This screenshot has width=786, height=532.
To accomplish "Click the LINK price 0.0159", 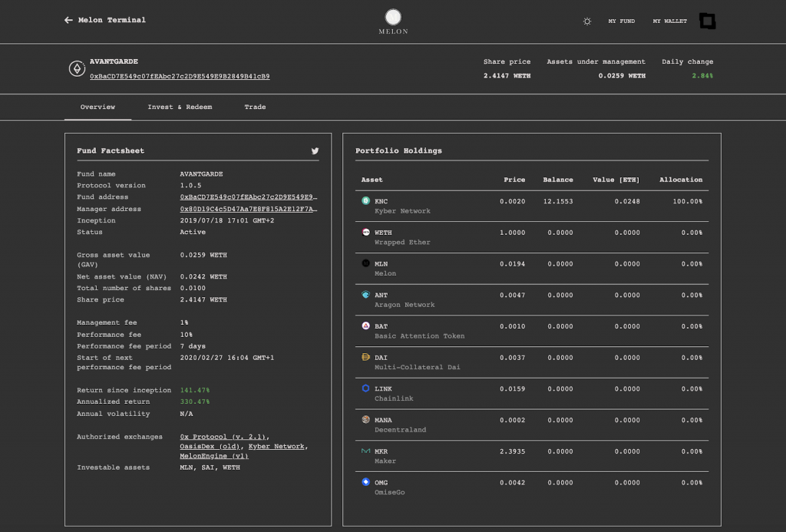I will (512, 388).
